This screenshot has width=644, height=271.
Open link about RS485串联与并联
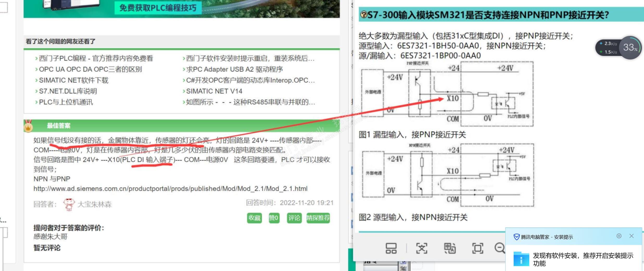coord(251,102)
